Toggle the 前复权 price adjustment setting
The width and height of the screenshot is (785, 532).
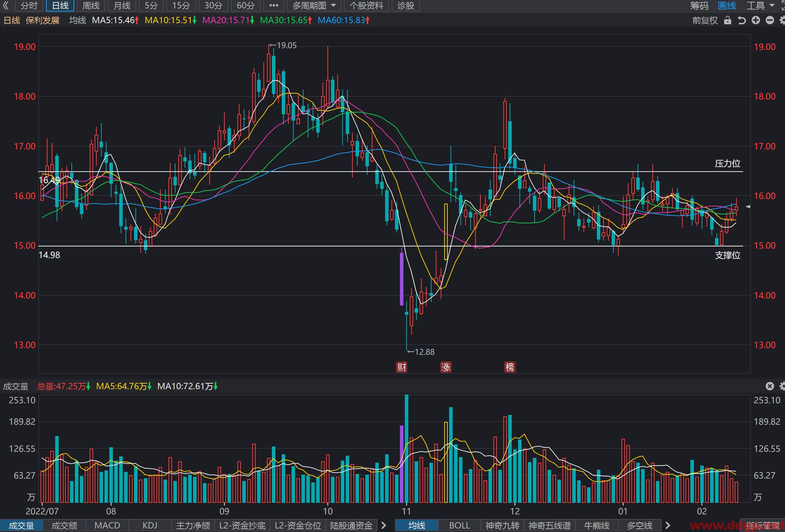705,20
